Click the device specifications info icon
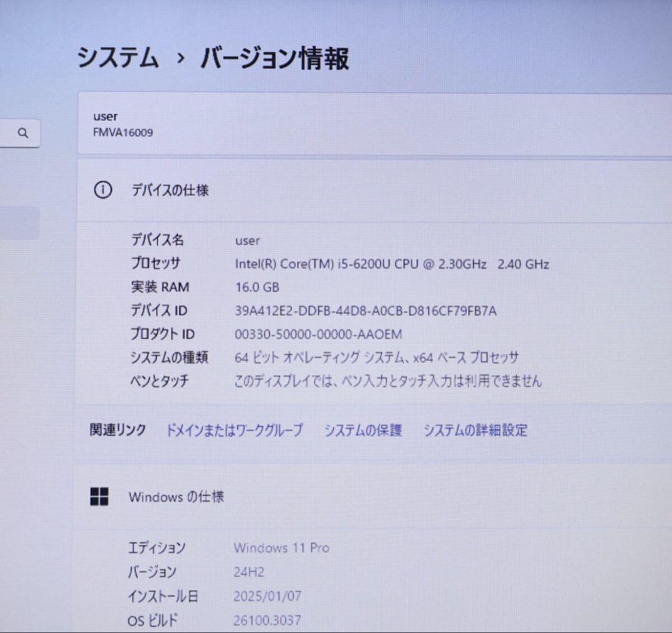Viewport: 672px width, 633px height. point(103,190)
